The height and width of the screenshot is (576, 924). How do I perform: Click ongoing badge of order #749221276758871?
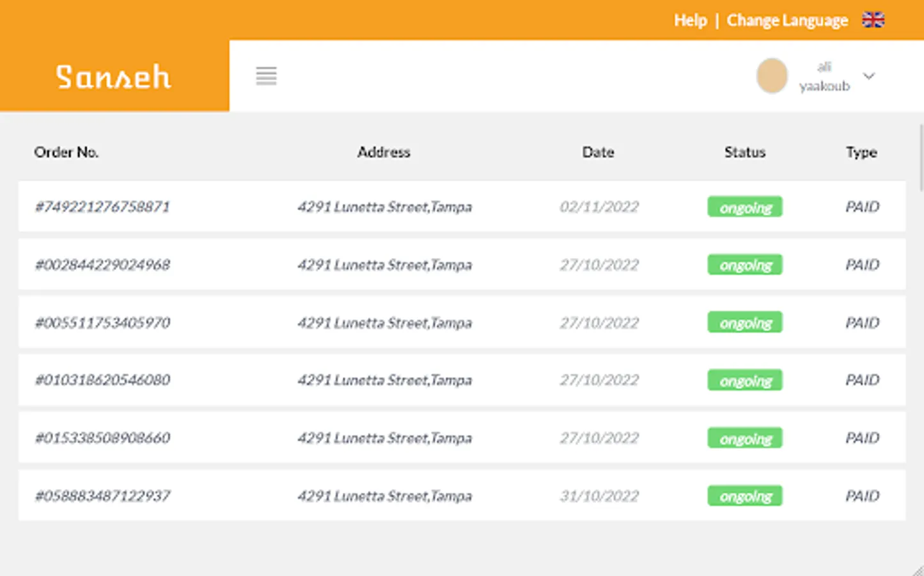[x=745, y=207]
